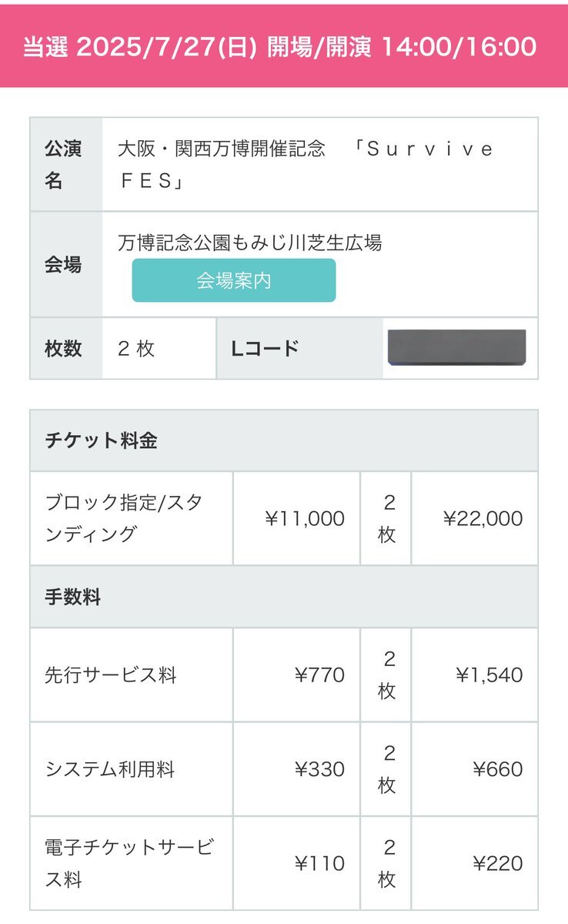Select the ¥11,000 unit price cell
The height and width of the screenshot is (924, 568).
[296, 518]
